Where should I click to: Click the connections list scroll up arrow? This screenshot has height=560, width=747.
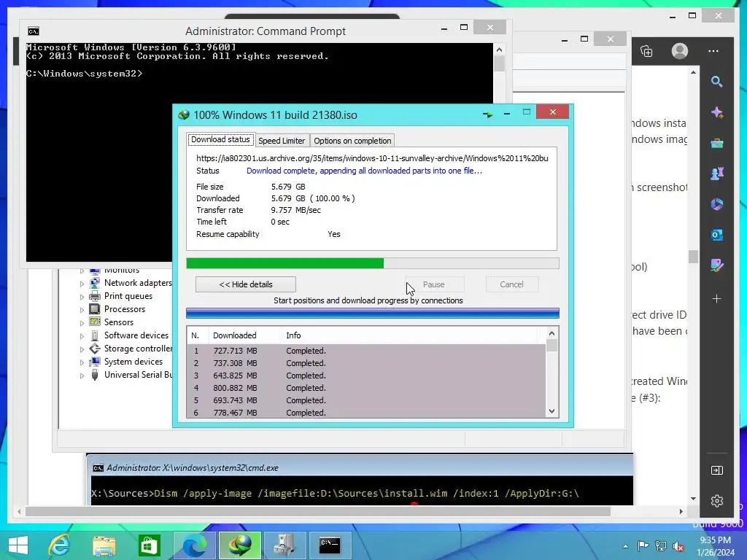tap(551, 333)
